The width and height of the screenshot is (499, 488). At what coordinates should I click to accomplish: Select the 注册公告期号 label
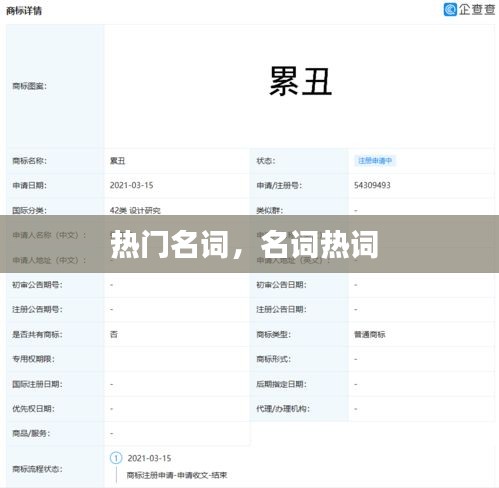[x=37, y=309]
